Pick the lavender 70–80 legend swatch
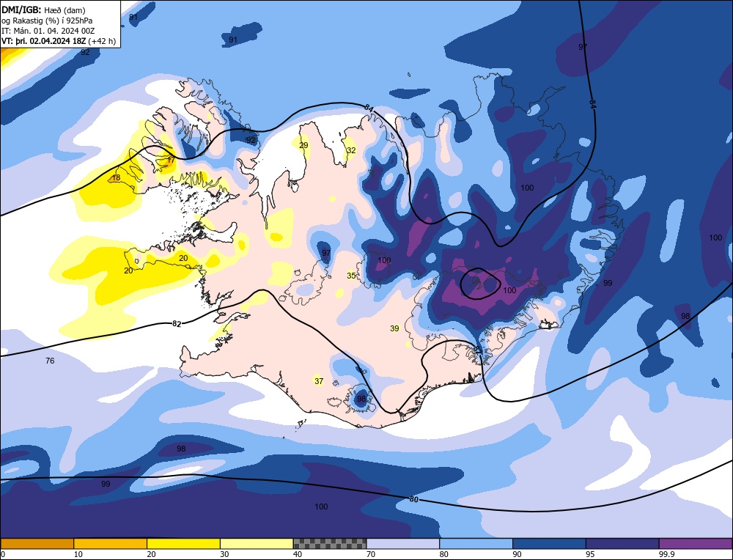Image resolution: width=733 pixels, height=560 pixels. 403,543
